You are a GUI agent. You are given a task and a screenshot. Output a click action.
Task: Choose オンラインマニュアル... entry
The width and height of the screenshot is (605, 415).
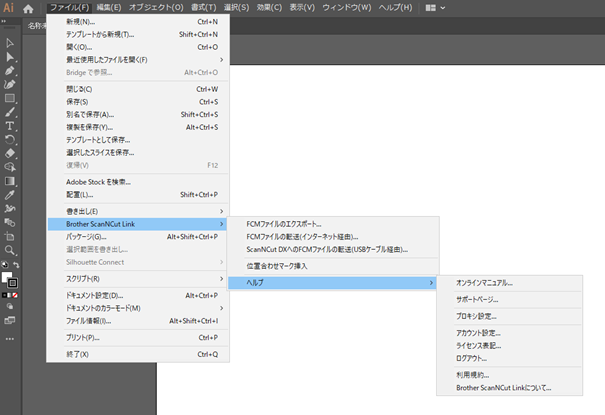(509, 283)
